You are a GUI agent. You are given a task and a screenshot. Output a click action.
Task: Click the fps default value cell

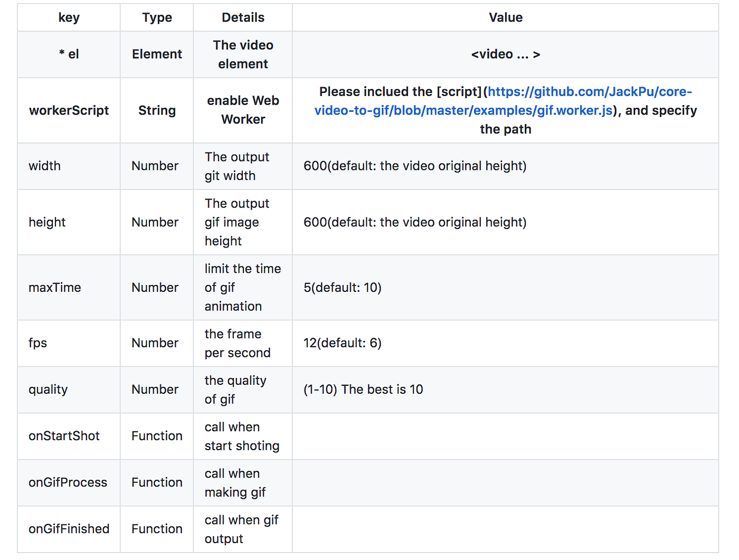click(342, 343)
